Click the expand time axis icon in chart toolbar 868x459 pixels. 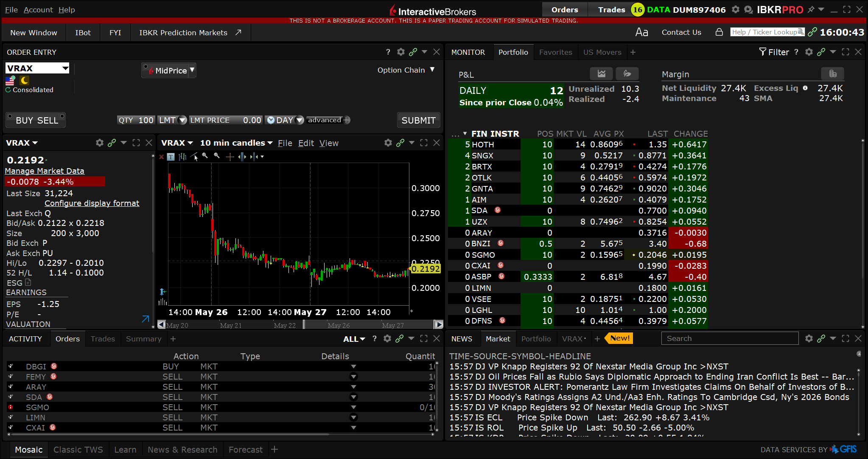point(242,157)
